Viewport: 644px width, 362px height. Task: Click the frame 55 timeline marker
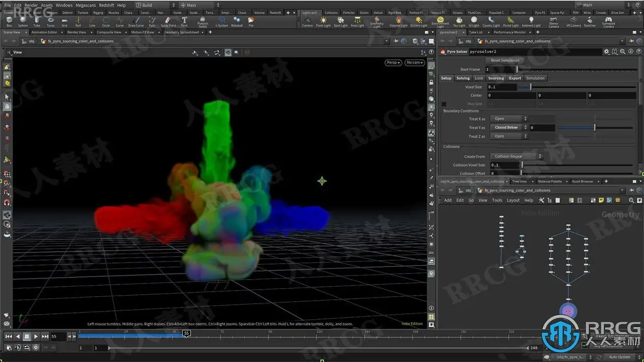(x=186, y=333)
